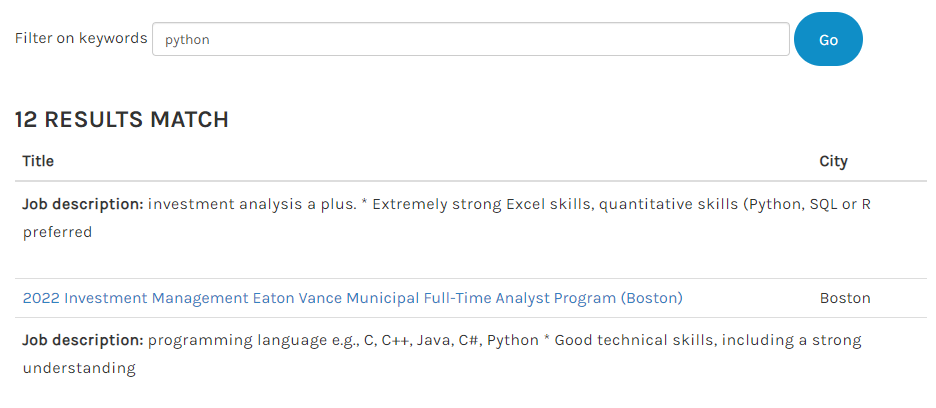Click the word 'preferred' in first description

coord(57,232)
